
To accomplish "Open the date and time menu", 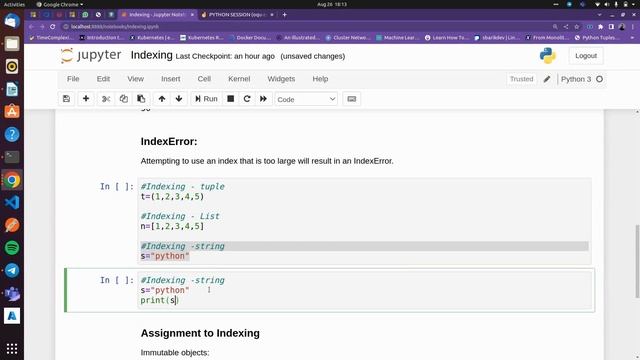I will [x=332, y=4].
